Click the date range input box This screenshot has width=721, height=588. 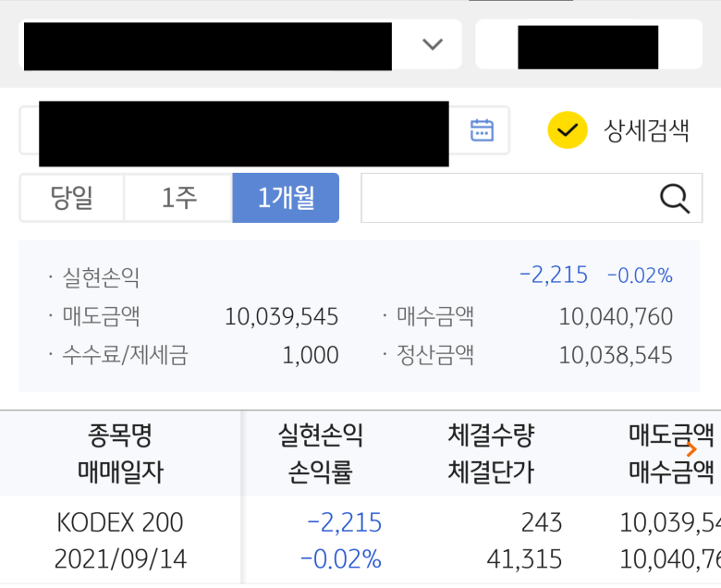click(x=264, y=130)
